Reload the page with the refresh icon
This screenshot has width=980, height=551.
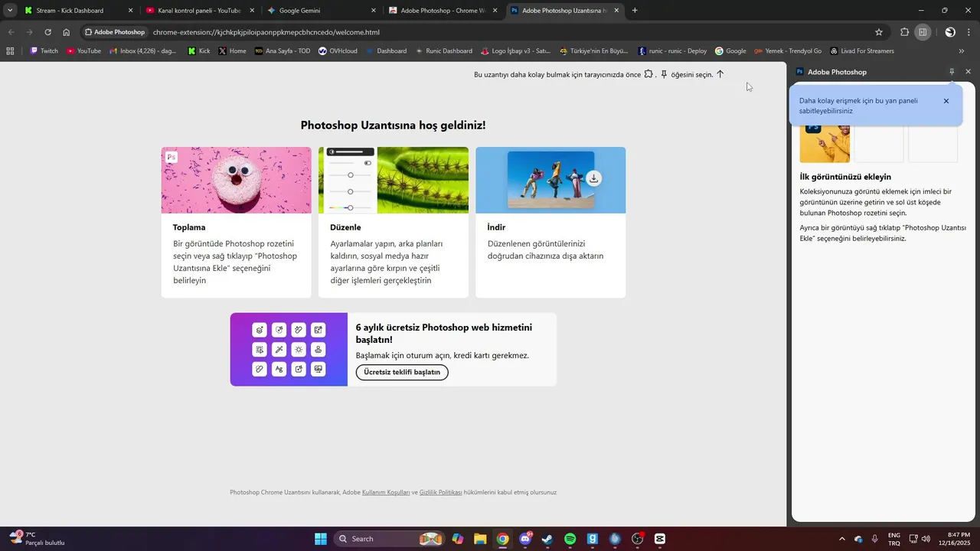47,32
